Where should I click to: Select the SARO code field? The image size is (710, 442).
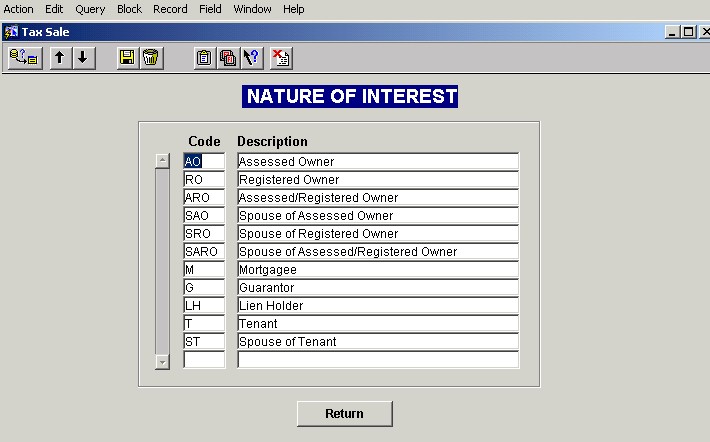pos(204,251)
